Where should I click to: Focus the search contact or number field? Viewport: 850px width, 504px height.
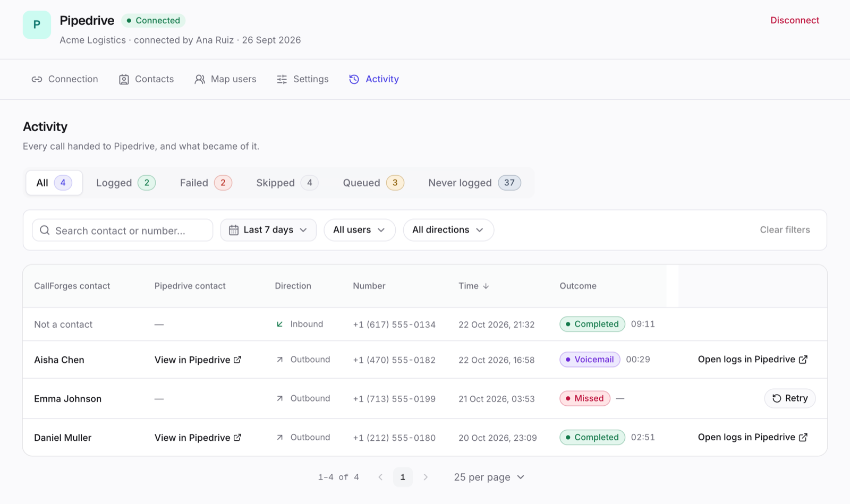[x=123, y=230]
